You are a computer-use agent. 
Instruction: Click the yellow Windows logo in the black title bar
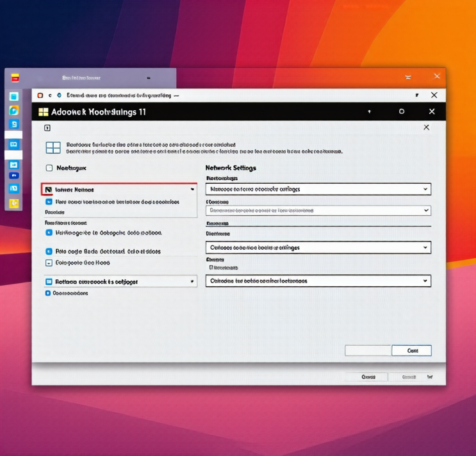point(44,112)
